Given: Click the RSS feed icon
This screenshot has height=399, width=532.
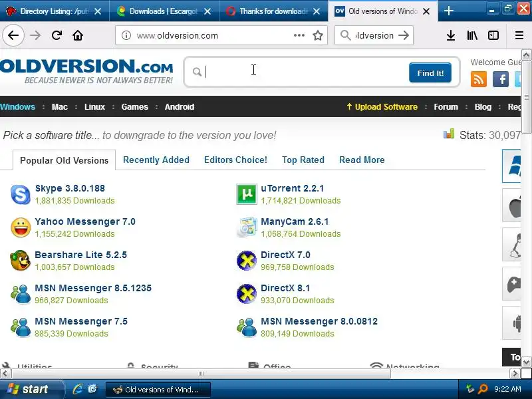Looking at the screenshot, I should 478,79.
